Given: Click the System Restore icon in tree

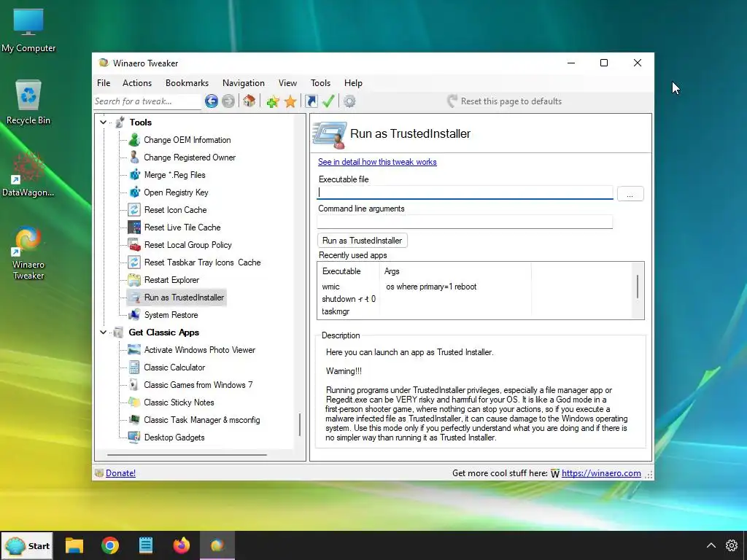Looking at the screenshot, I should click(134, 315).
